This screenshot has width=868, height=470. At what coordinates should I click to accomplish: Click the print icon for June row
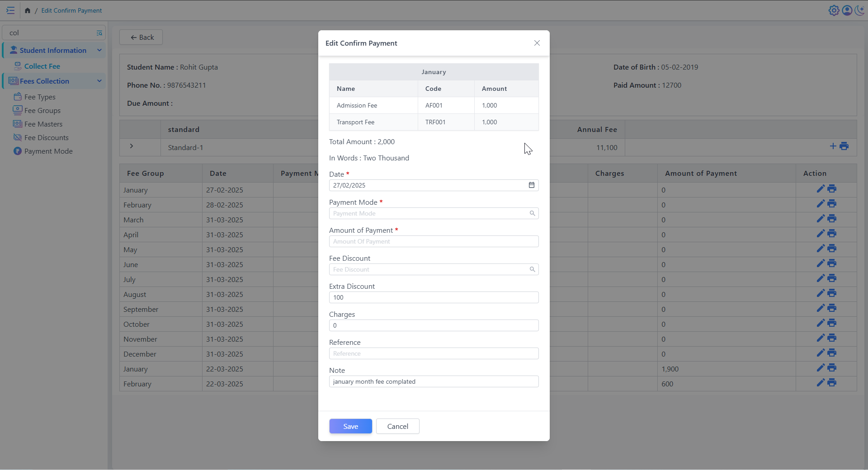832,263
